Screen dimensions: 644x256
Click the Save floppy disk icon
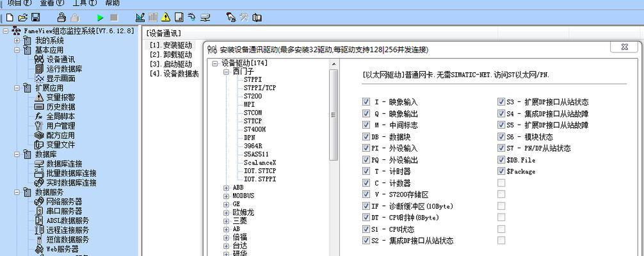(36, 17)
